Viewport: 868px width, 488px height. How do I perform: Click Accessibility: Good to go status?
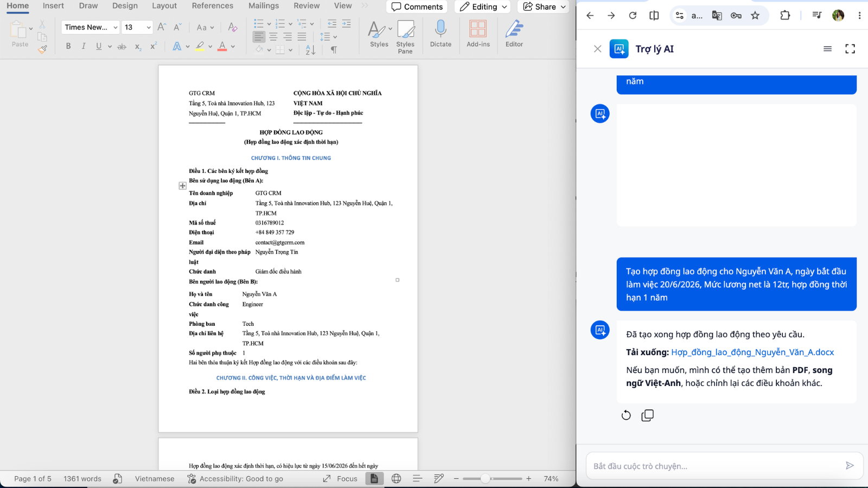tap(235, 479)
